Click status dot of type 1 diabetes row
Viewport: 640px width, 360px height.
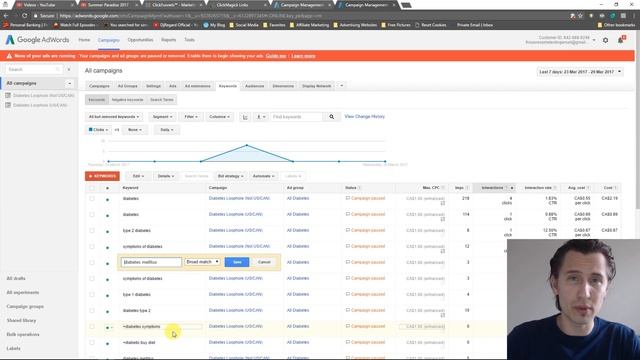[107, 296]
